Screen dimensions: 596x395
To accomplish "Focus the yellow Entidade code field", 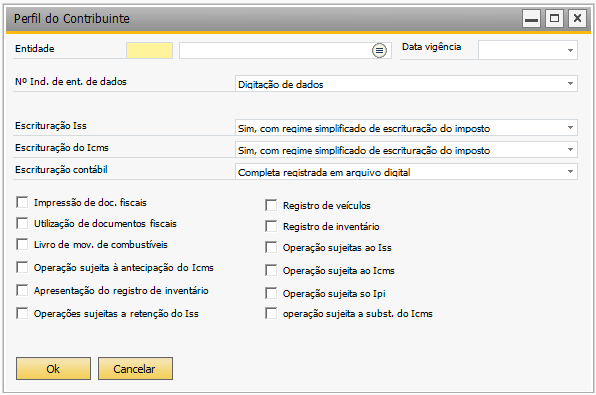I will click(x=149, y=50).
